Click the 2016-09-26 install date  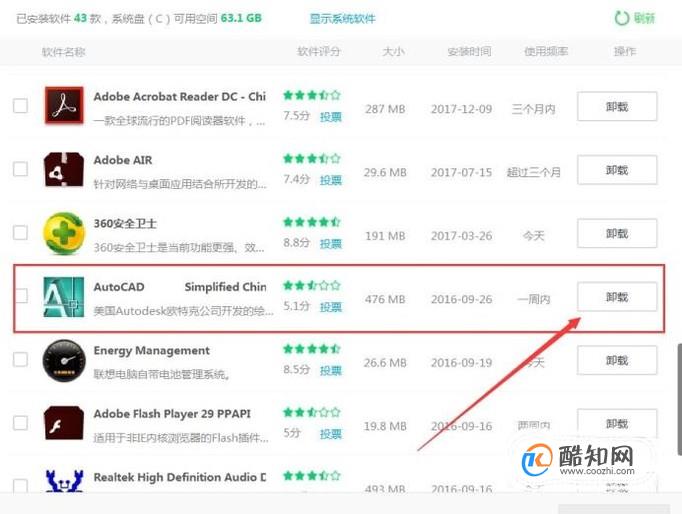point(461,299)
